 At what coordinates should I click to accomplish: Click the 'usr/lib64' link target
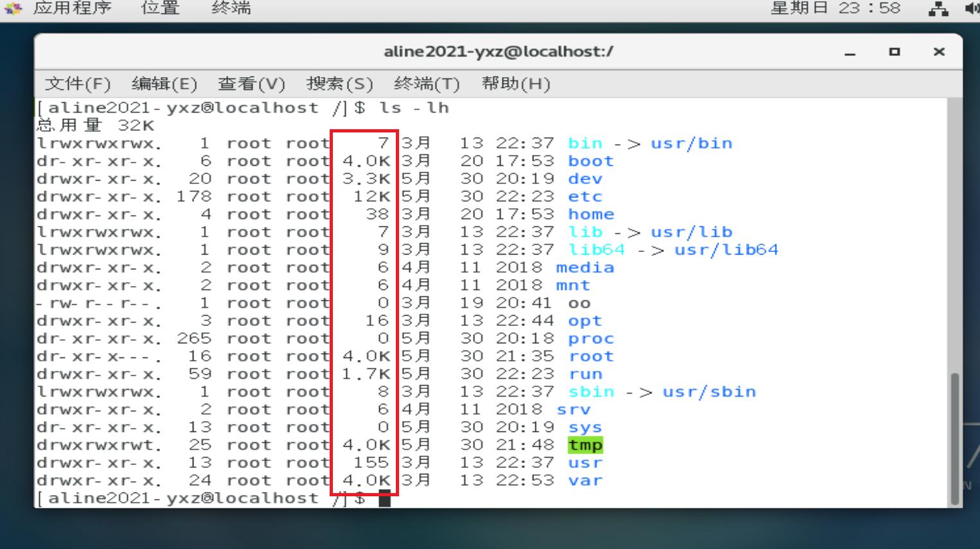[726, 249]
